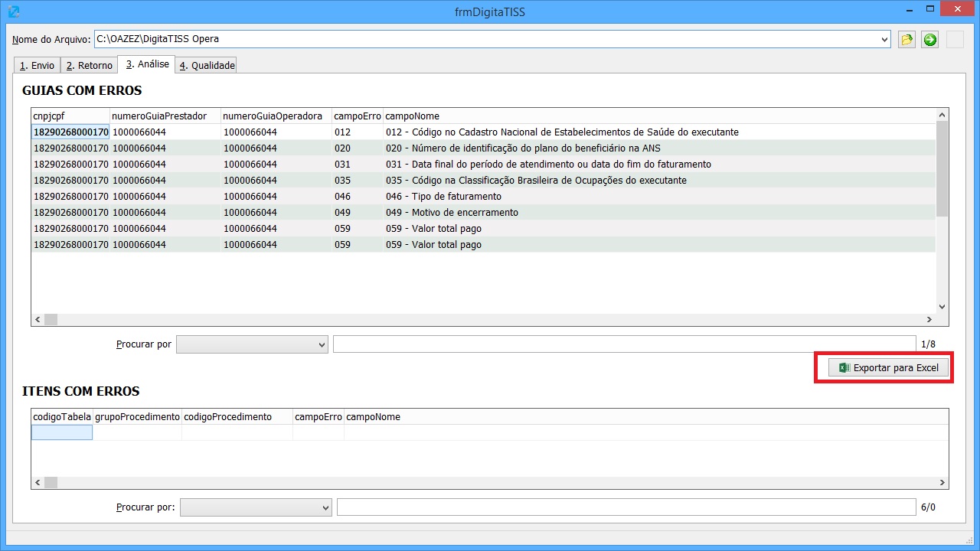Image resolution: width=980 pixels, height=551 pixels.
Task: Click Exportar para Excel button
Action: pyautogui.click(x=889, y=368)
